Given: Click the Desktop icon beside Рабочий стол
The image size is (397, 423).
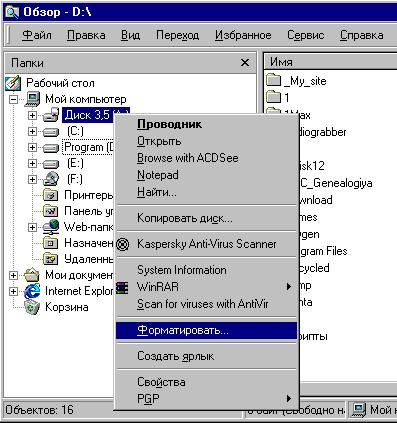Looking at the screenshot, I should point(13,83).
